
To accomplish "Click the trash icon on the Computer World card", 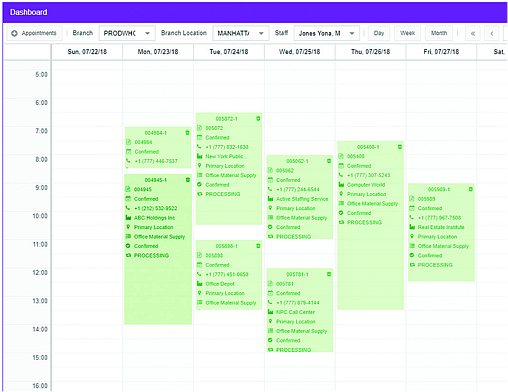I will pos(400,147).
